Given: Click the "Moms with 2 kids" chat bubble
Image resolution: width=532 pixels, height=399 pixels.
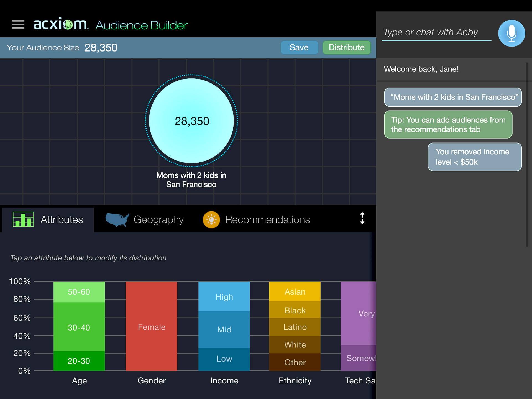Looking at the screenshot, I should (x=452, y=97).
